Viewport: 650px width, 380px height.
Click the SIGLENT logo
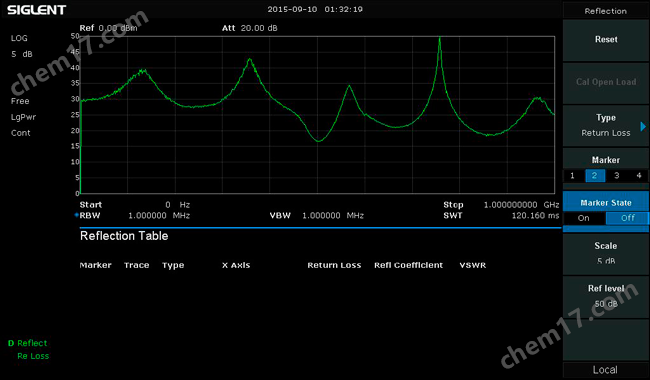[x=36, y=10]
